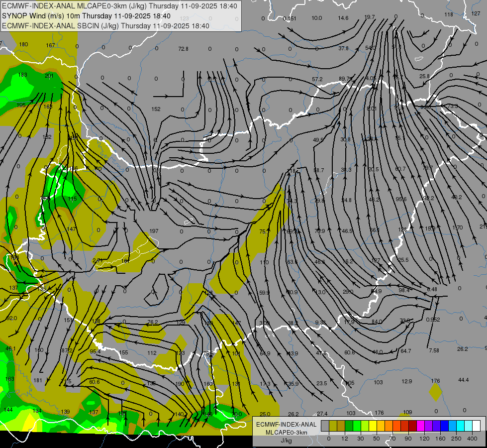Click the map value 197

pyautogui.click(x=154, y=231)
